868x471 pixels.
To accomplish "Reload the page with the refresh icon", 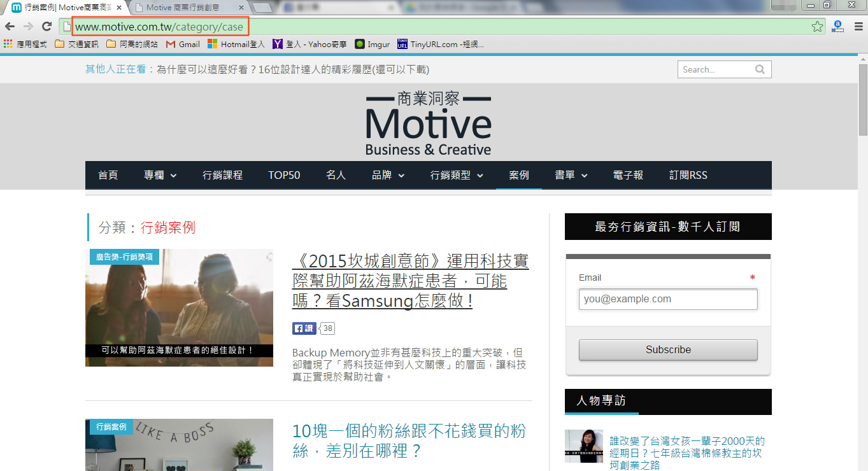I will [46, 26].
